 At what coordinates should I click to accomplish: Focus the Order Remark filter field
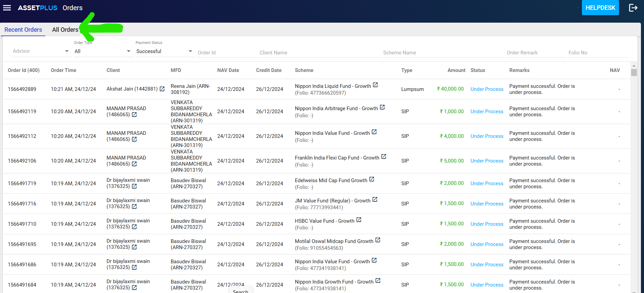point(536,52)
